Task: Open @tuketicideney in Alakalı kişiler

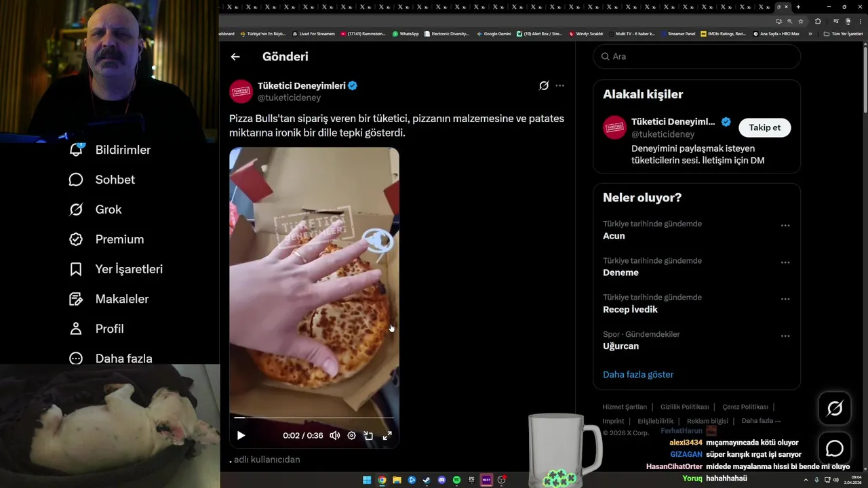Action: [x=663, y=134]
